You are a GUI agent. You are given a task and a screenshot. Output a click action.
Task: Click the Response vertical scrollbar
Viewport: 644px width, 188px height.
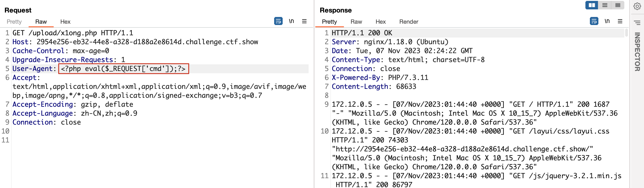point(627,33)
